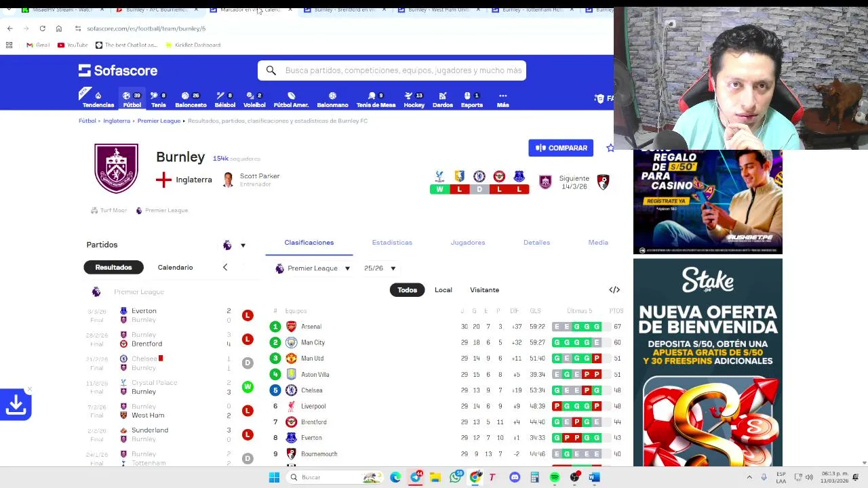The image size is (868, 488).
Task: Open Spotify from the taskbar
Action: coord(555,477)
